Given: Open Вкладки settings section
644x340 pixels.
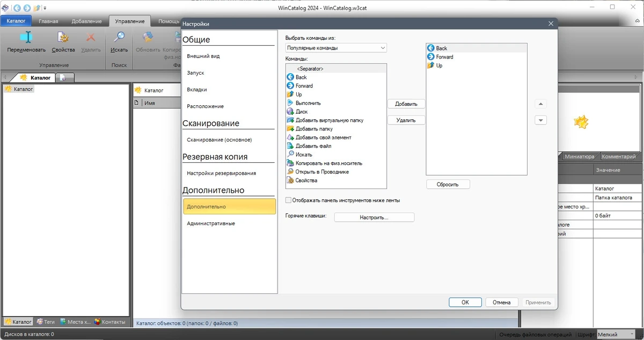Looking at the screenshot, I should pyautogui.click(x=230, y=90).
